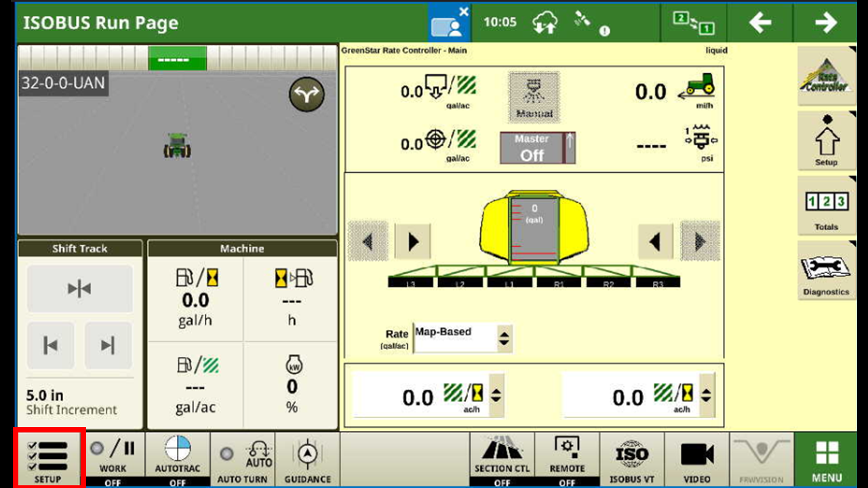
Task: Go to the previous run page
Action: click(760, 22)
